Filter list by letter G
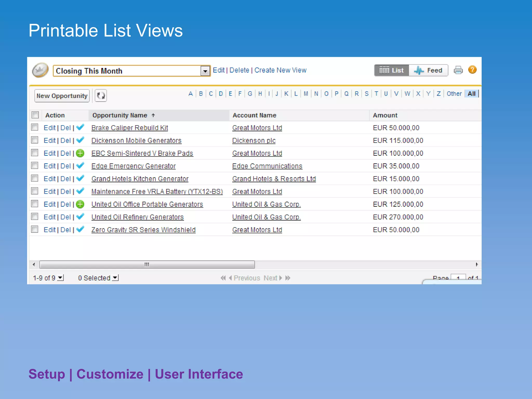 click(250, 94)
